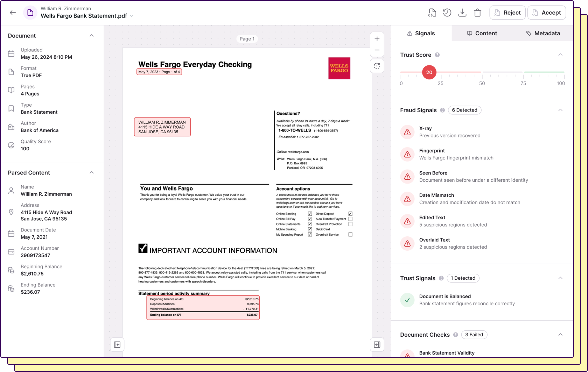Collapse the Trust Score section
Screen dimensions: 588x372
[560, 55]
